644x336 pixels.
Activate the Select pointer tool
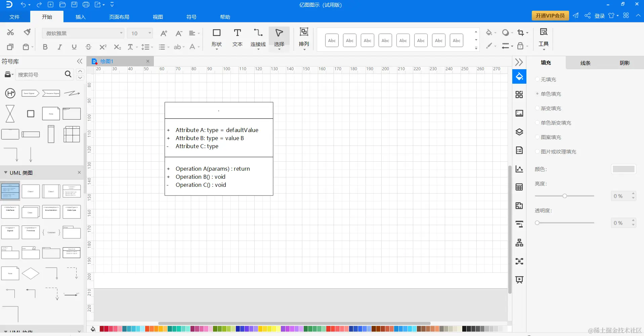coord(279,39)
